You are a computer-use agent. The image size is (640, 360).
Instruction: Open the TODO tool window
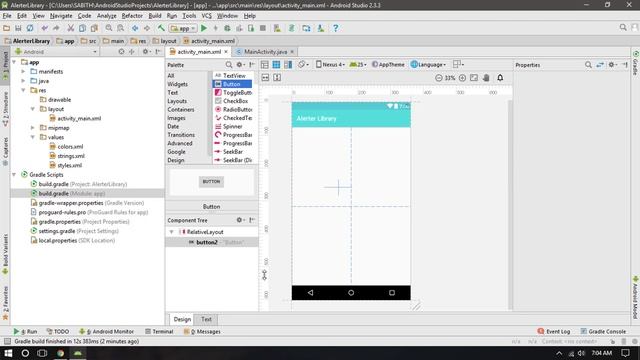pyautogui.click(x=58, y=331)
